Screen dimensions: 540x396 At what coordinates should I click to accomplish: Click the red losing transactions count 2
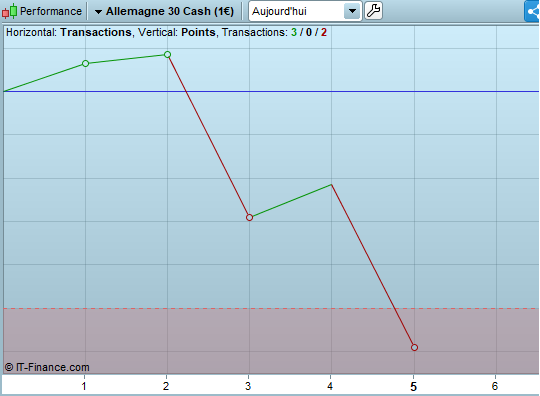pyautogui.click(x=324, y=32)
